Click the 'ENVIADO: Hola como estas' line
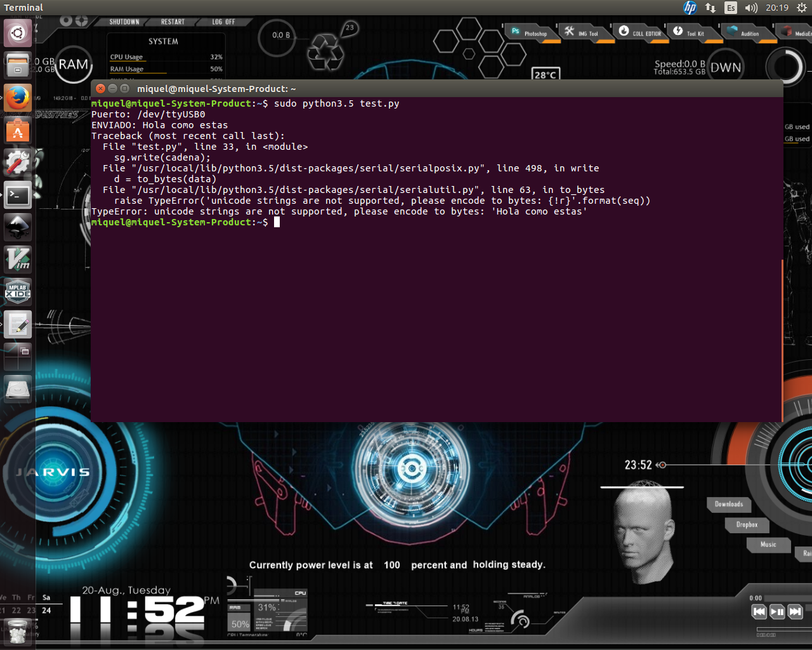 pos(160,125)
